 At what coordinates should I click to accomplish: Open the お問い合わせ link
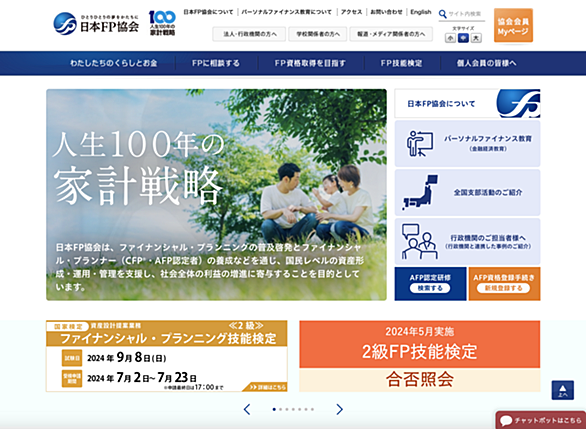[x=386, y=12]
